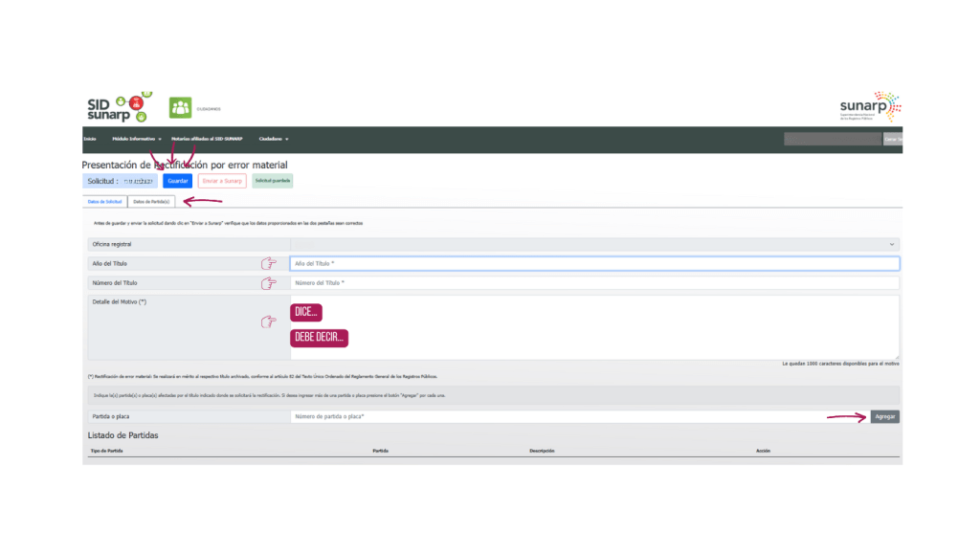Image resolution: width=980 pixels, height=554 pixels.
Task: Click the Acción column header
Action: click(x=763, y=451)
